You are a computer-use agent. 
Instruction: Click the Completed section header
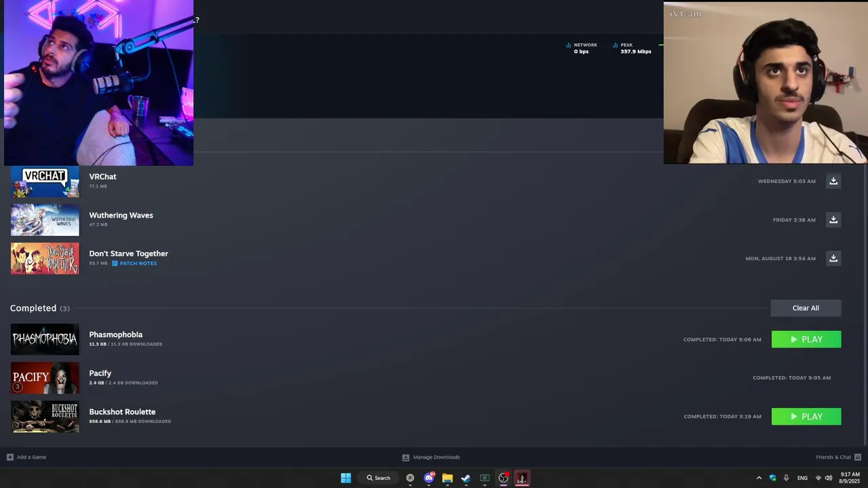[x=39, y=308]
